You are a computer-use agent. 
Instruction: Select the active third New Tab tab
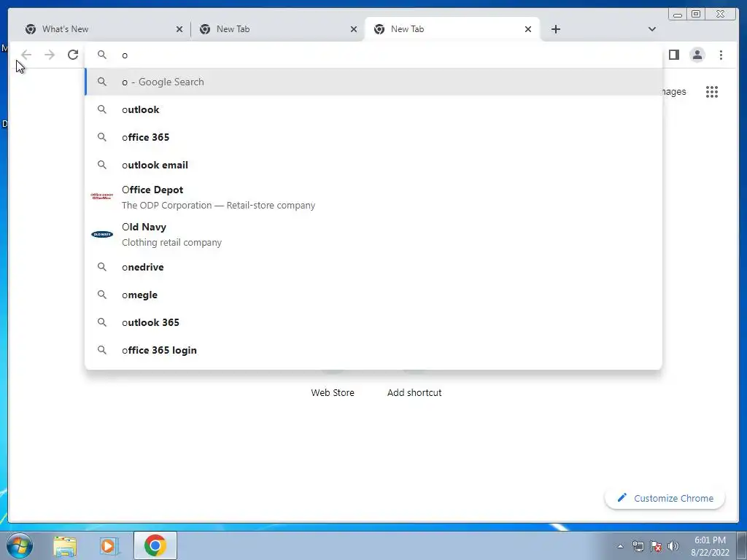point(452,29)
